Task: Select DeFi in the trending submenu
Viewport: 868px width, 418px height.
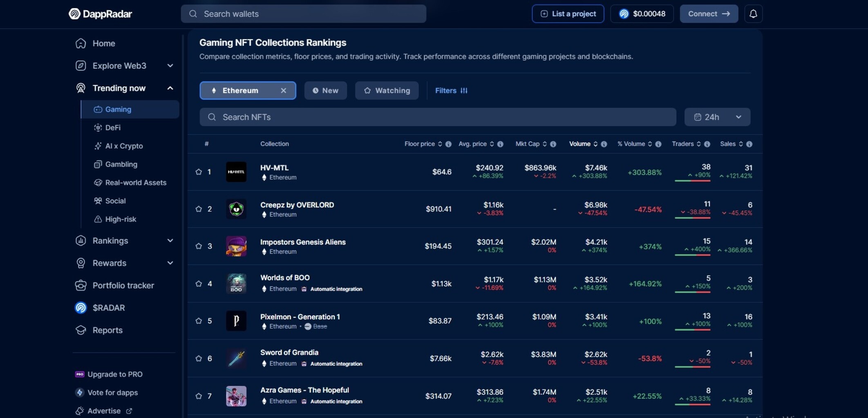Action: (x=113, y=128)
